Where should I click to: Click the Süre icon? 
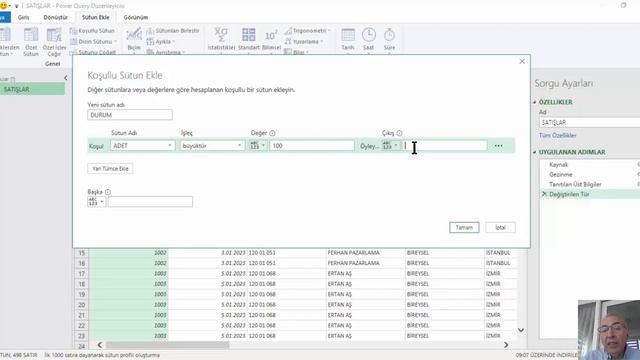point(389,40)
